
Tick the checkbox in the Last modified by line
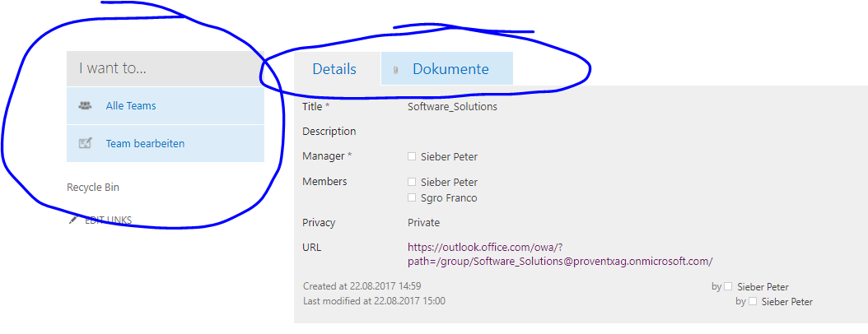click(x=752, y=302)
